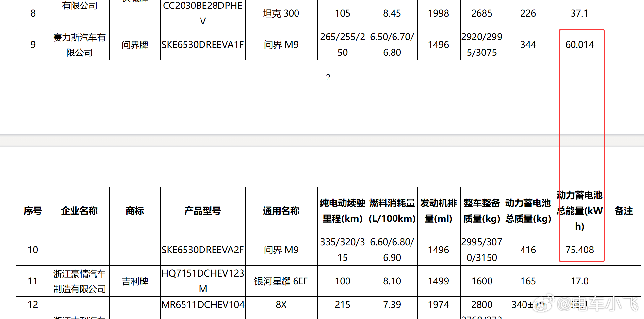The width and height of the screenshot is (644, 319).
Task: Select the engine displacement value "1998"
Action: click(x=439, y=13)
